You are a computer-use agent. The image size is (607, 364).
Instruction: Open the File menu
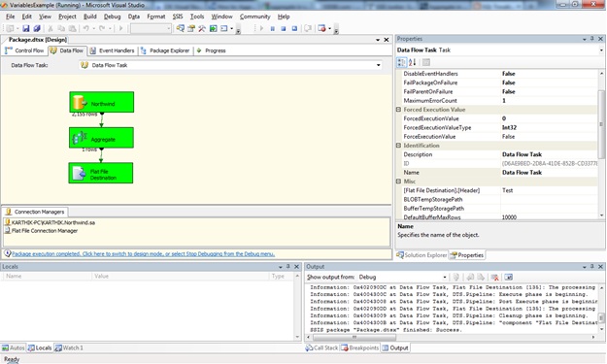tap(10, 17)
